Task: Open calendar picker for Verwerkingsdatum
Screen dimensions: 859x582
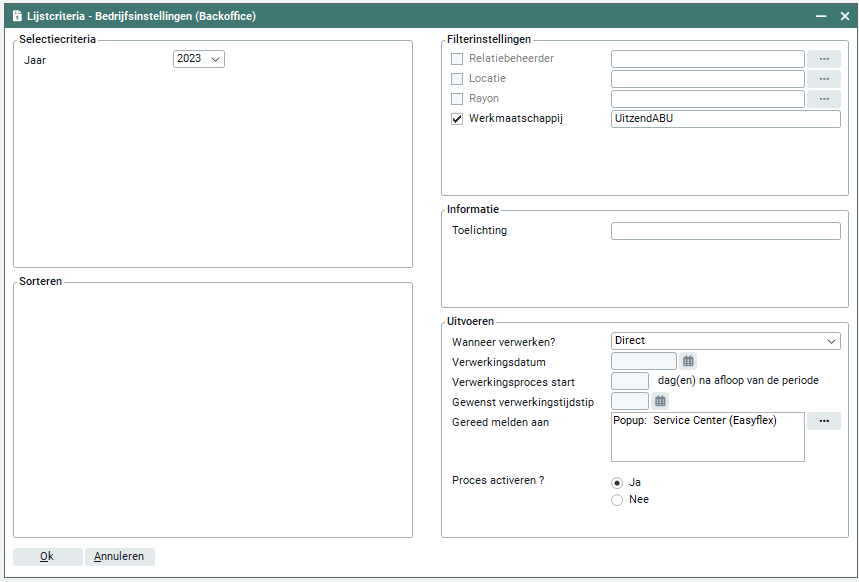Action: [x=688, y=361]
